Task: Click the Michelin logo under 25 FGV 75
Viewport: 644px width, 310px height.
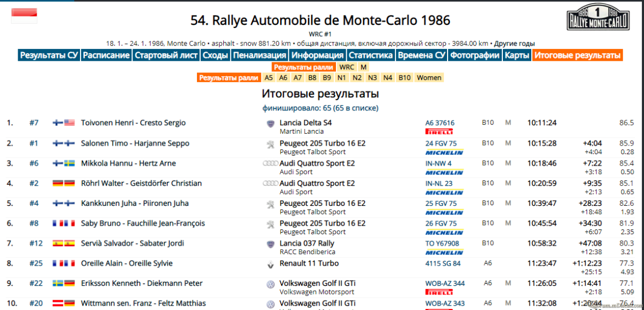Action: pyautogui.click(x=444, y=213)
